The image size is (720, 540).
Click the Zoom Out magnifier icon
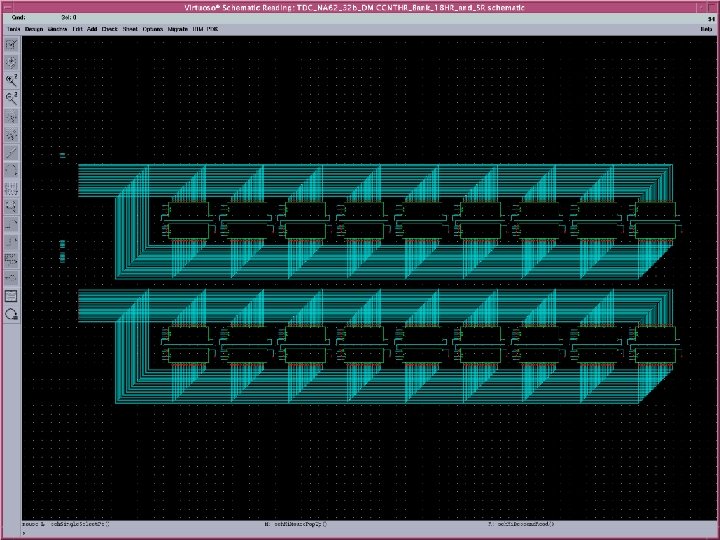(11, 97)
